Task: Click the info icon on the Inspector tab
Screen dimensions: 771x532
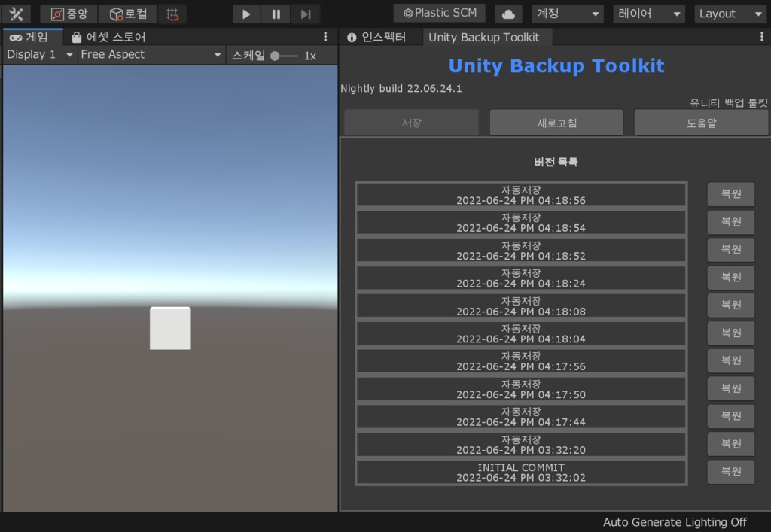Action: pyautogui.click(x=351, y=37)
